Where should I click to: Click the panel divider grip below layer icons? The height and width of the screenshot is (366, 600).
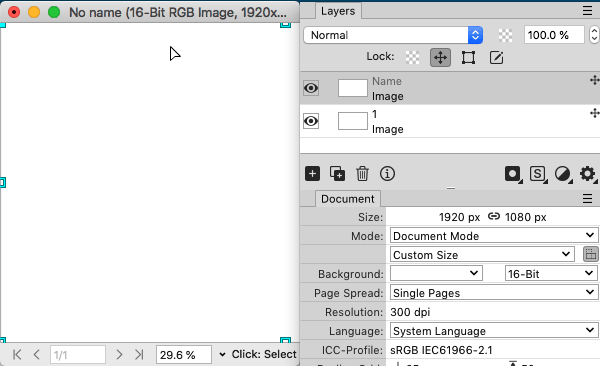coord(451,188)
